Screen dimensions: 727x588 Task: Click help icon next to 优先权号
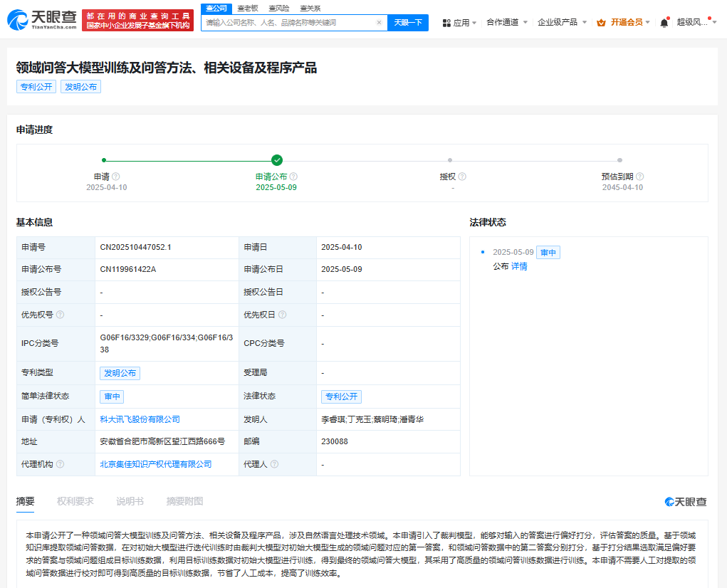(60, 315)
